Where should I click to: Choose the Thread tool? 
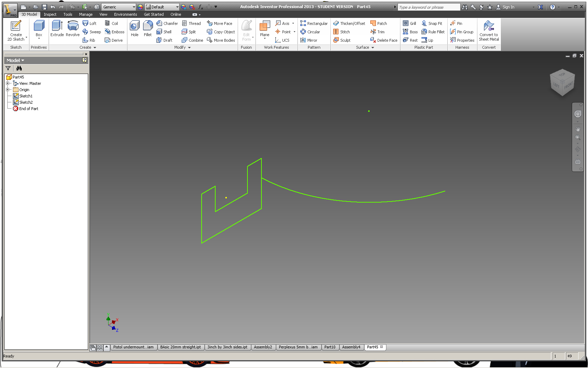click(x=191, y=23)
